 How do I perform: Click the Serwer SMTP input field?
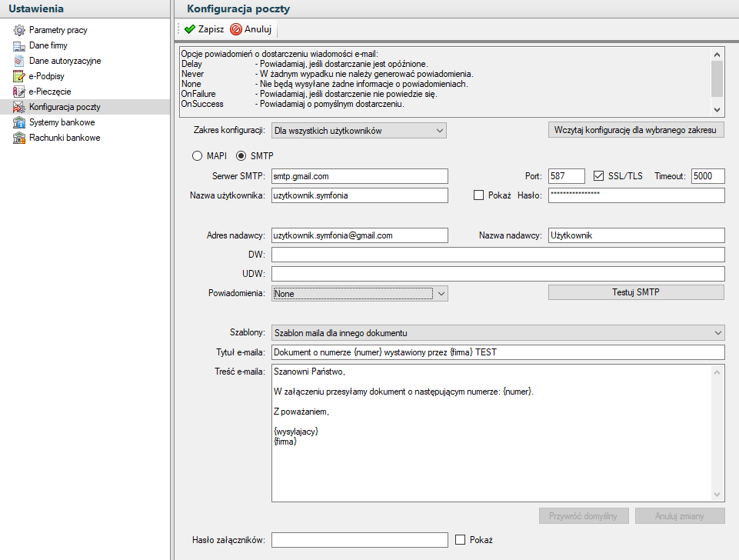359,176
